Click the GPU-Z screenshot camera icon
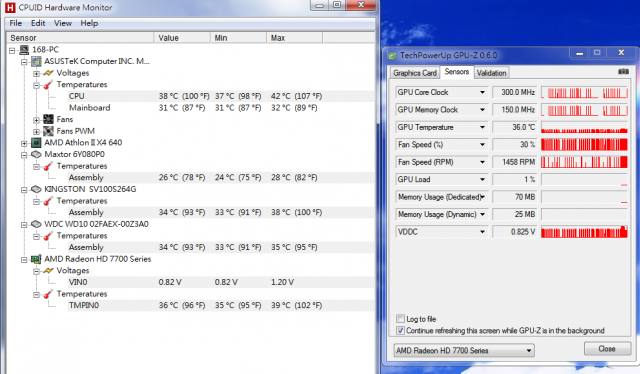Screen dimensions: 640x374 pyautogui.click(x=623, y=71)
